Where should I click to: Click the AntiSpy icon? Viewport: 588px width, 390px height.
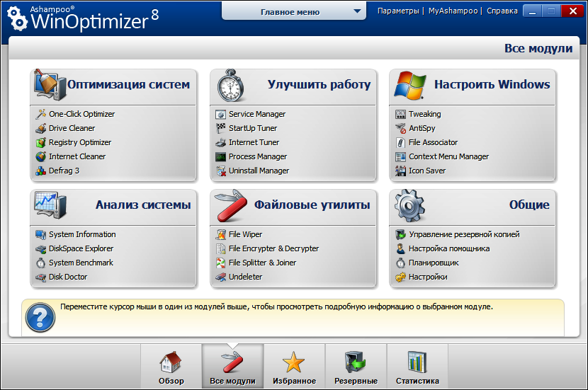point(401,128)
